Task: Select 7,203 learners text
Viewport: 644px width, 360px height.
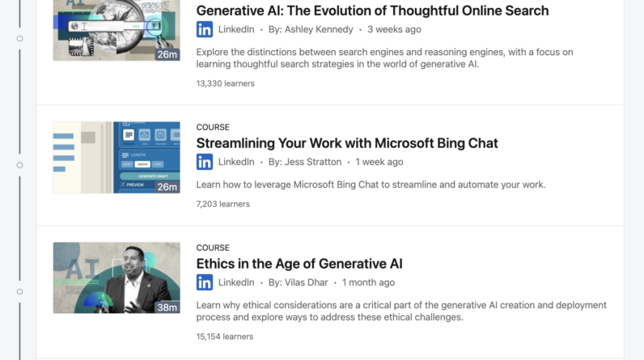Action: tap(222, 204)
